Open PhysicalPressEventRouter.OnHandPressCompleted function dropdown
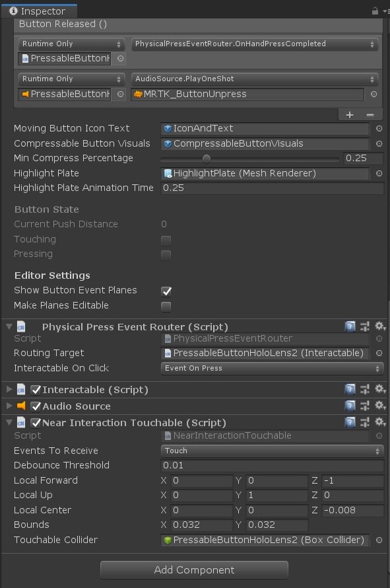This screenshot has height=588, width=390. point(254,44)
